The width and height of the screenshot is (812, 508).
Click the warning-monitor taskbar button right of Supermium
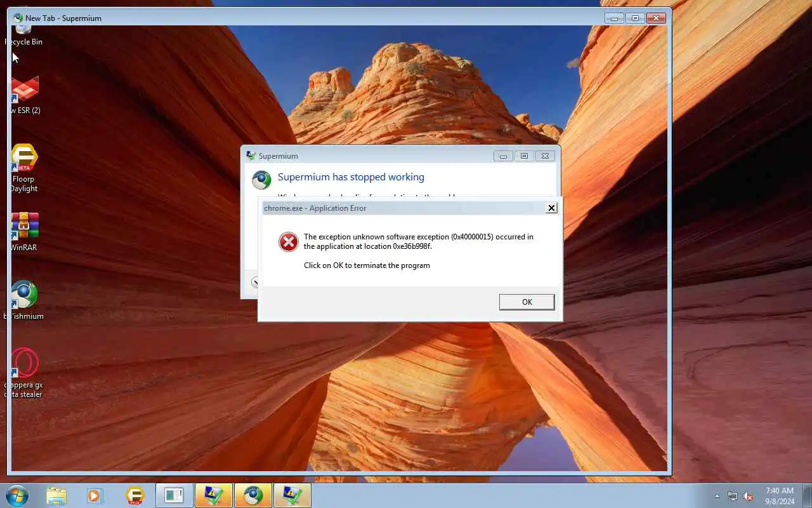pyautogui.click(x=292, y=495)
